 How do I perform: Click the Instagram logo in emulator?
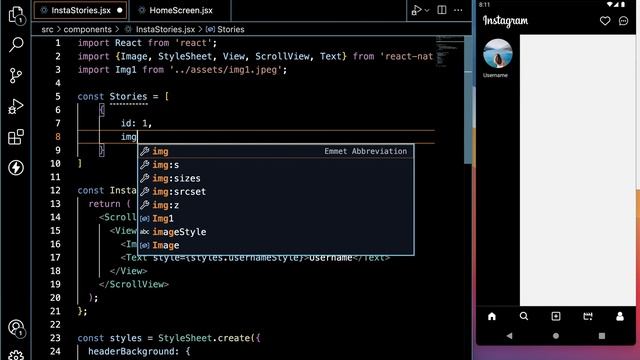(505, 21)
